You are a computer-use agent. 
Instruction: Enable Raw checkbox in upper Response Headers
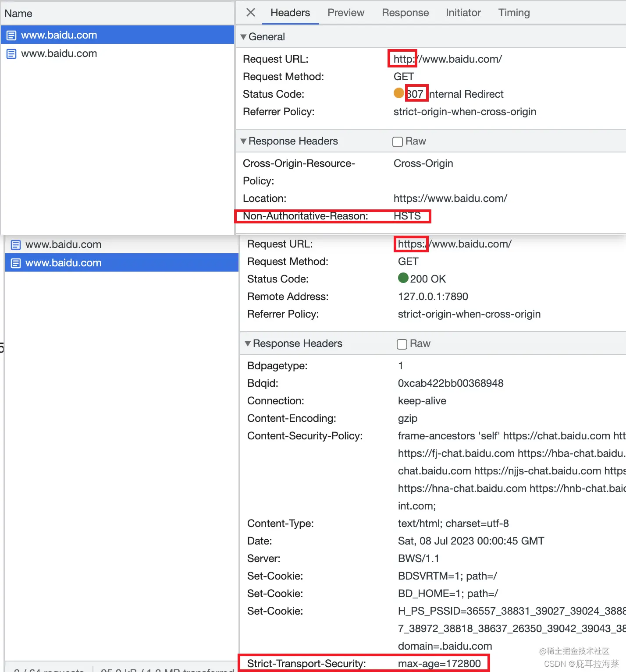[x=398, y=141]
